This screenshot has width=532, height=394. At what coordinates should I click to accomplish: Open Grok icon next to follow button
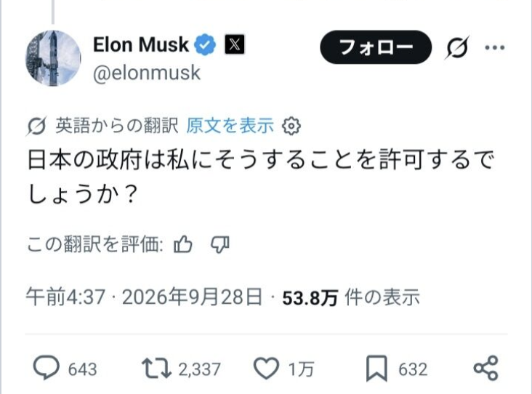coord(457,47)
